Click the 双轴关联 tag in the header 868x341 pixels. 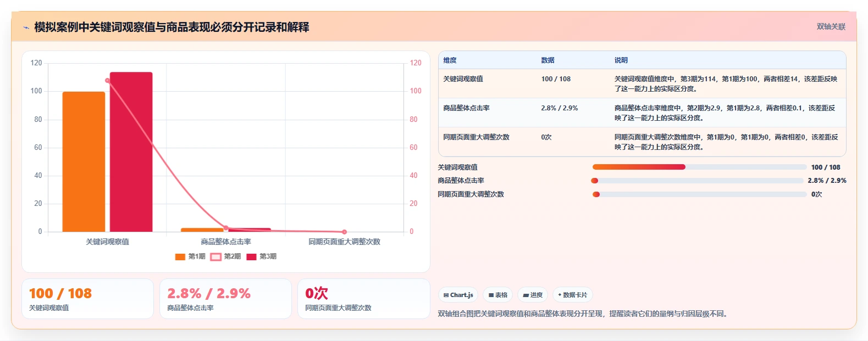tap(831, 26)
